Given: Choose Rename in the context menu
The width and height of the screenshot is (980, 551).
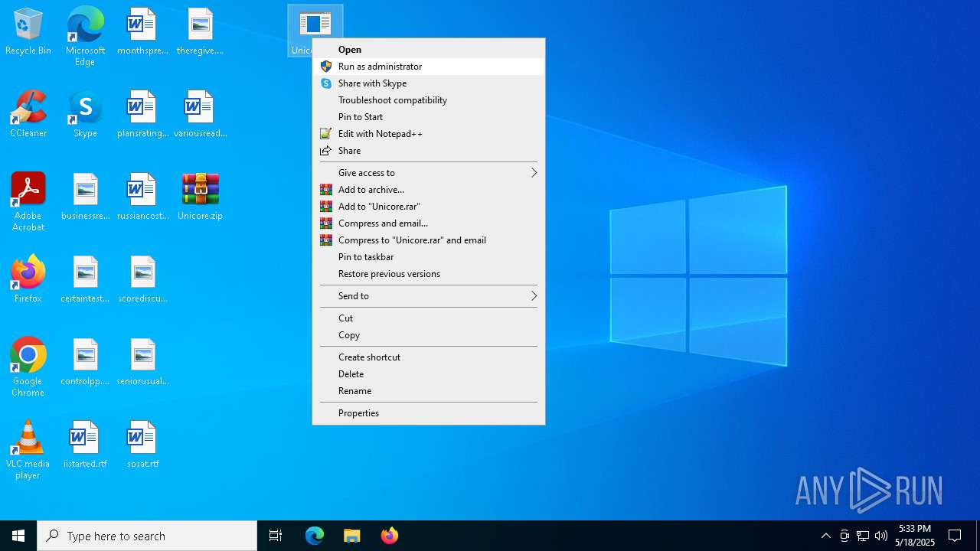Looking at the screenshot, I should tap(428, 391).
